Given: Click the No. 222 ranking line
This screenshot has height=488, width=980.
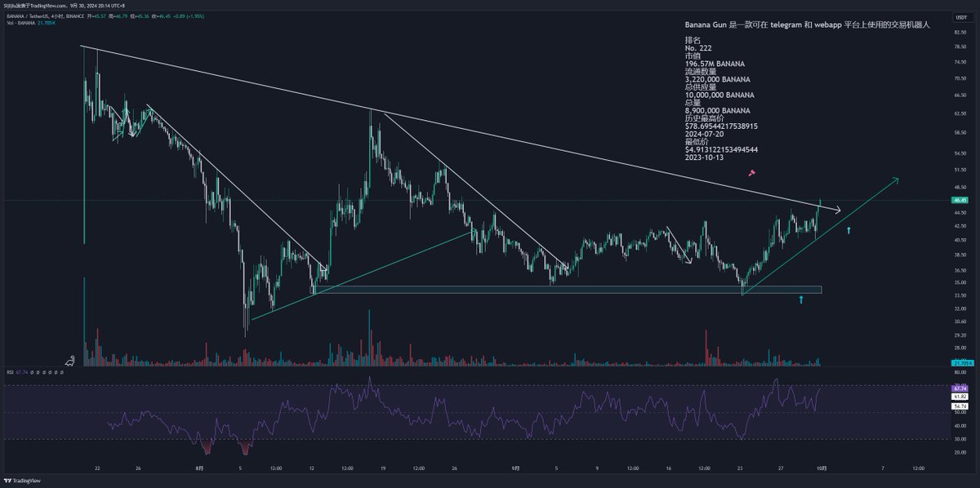Looking at the screenshot, I should (699, 48).
